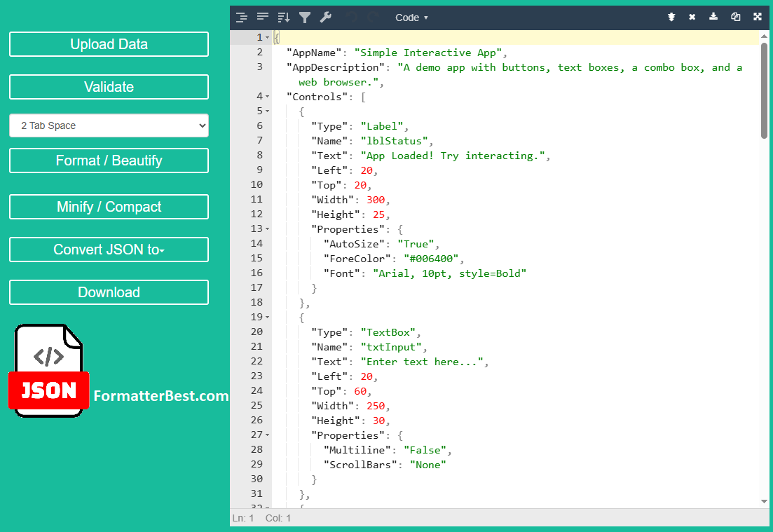Click the X clear icon in editor toolbar
The width and height of the screenshot is (773, 532).
point(692,18)
